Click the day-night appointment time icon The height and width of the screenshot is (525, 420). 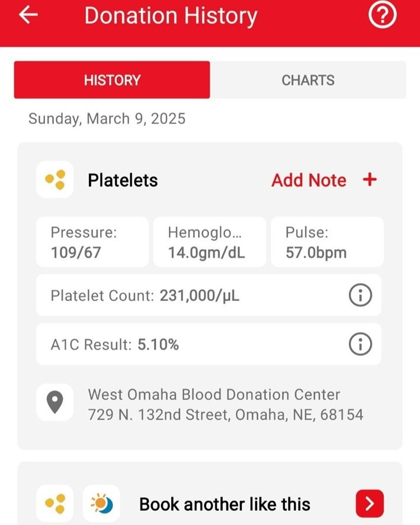tap(101, 503)
